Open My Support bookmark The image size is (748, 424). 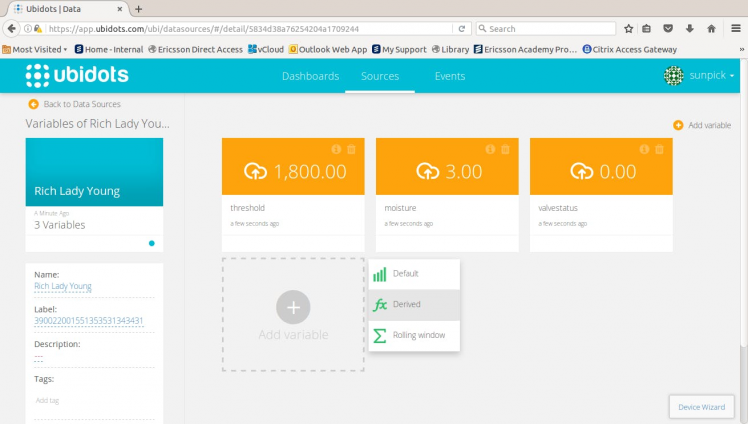pyautogui.click(x=399, y=49)
